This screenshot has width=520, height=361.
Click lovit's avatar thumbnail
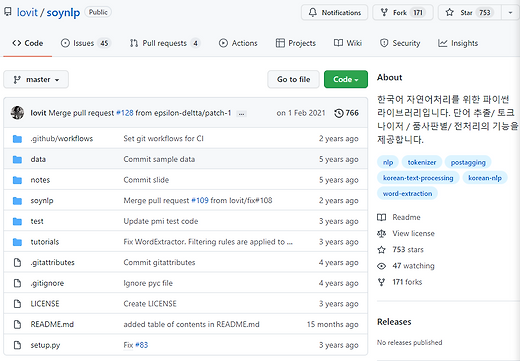point(17,113)
